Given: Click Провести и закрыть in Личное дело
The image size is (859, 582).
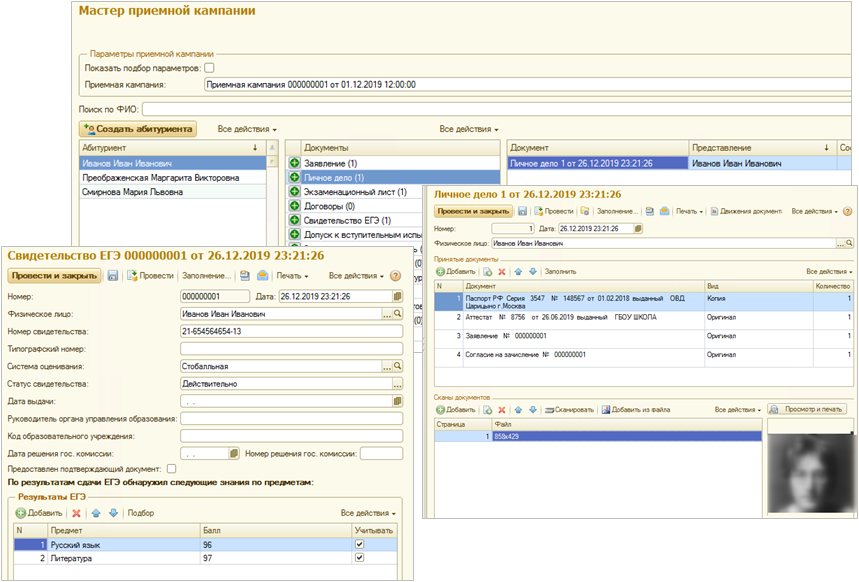Looking at the screenshot, I should [x=473, y=211].
